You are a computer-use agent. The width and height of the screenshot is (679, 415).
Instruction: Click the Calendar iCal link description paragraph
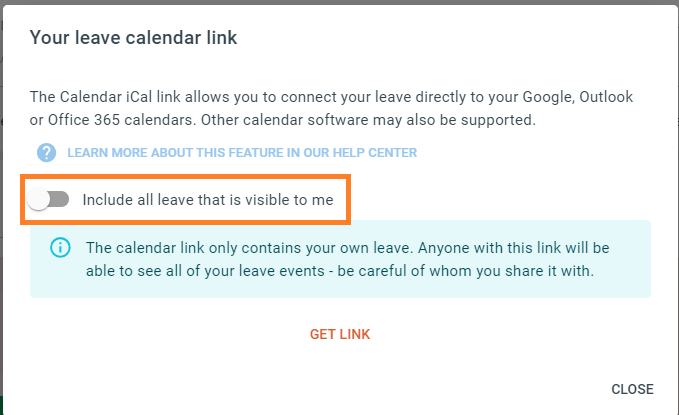pyautogui.click(x=331, y=108)
